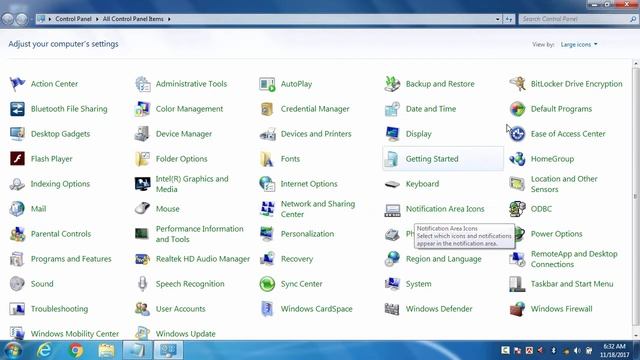Launch Google Chrome from the taskbar

[76, 350]
